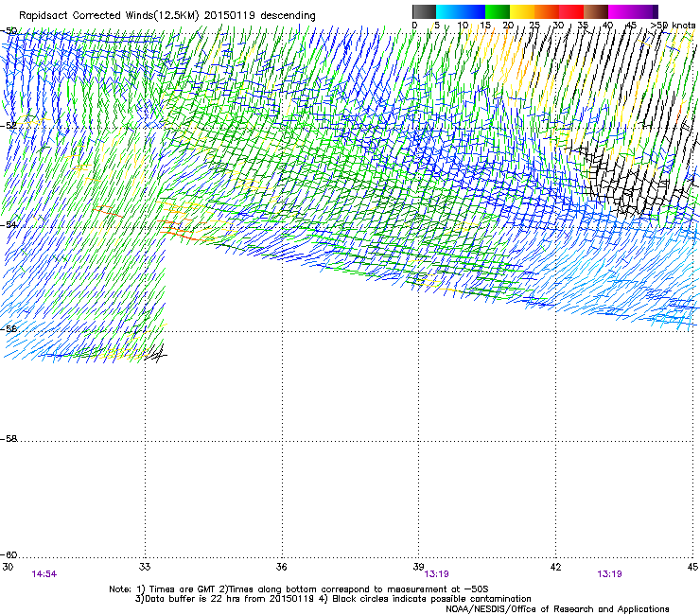Click the latitude axis label '-56'
The image size is (700, 615).
[x=9, y=328]
